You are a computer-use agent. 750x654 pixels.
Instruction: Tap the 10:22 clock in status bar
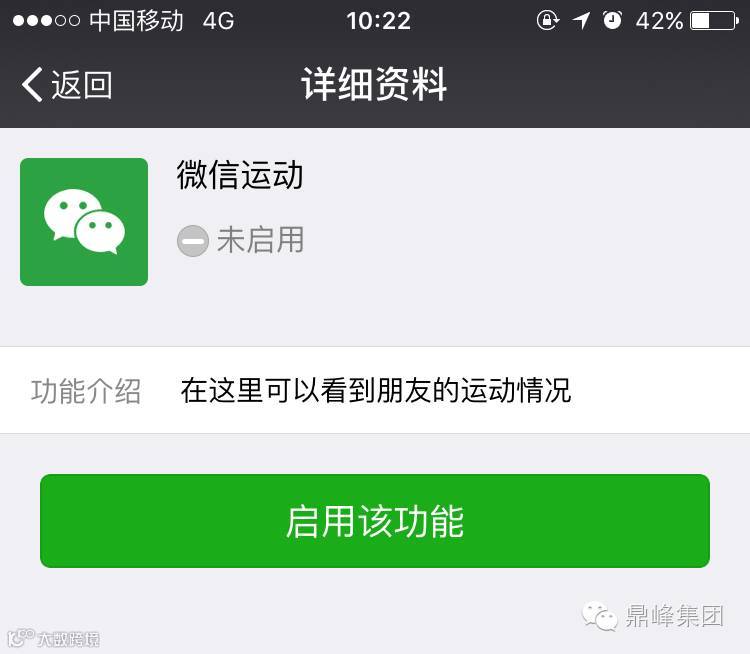pyautogui.click(x=378, y=21)
